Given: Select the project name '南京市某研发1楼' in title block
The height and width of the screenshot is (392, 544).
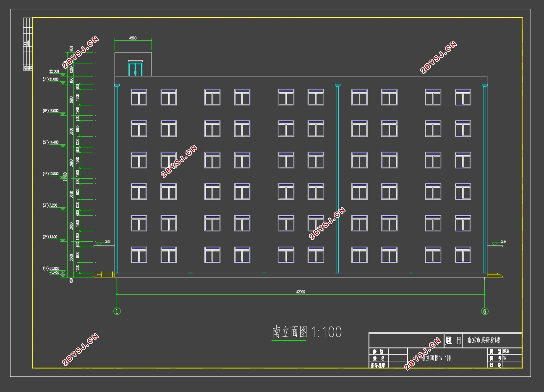Looking at the screenshot, I should click(484, 340).
